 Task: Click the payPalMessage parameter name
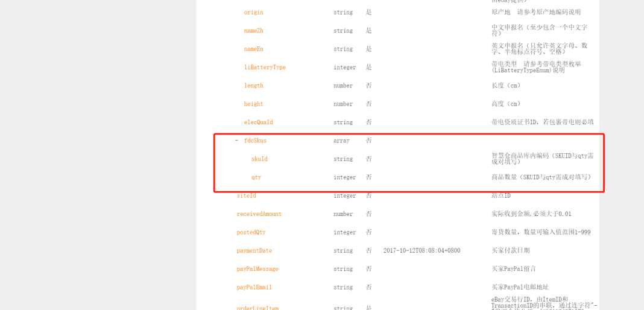(257, 269)
